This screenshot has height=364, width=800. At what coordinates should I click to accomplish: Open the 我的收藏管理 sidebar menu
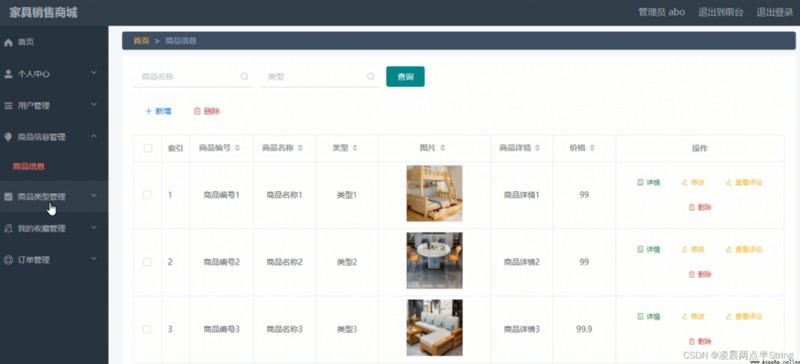pyautogui.click(x=54, y=228)
